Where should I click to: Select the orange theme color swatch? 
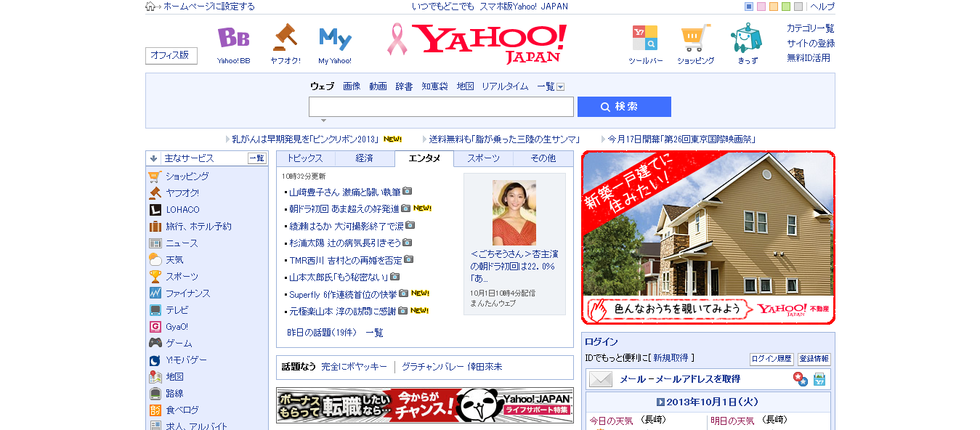point(774,7)
